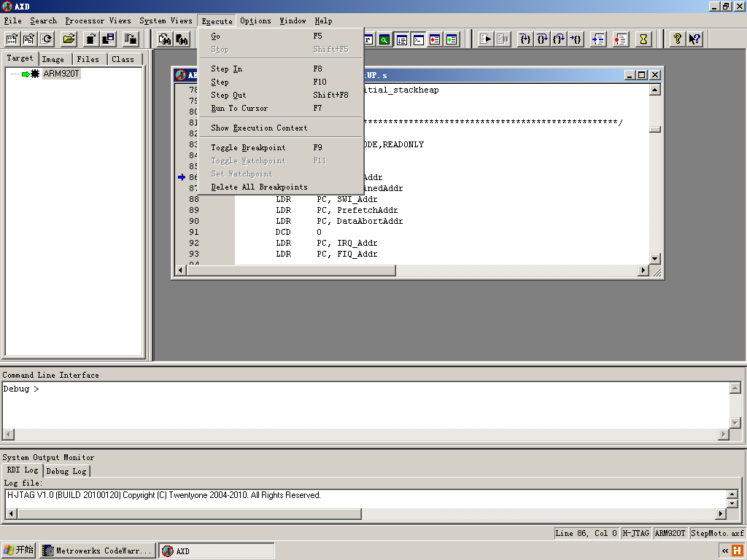
Task: Click the open folder toolbar icon
Action: 69,39
